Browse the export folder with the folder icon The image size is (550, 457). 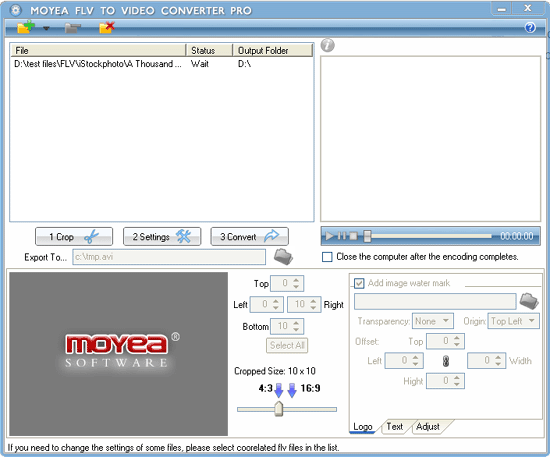click(283, 257)
